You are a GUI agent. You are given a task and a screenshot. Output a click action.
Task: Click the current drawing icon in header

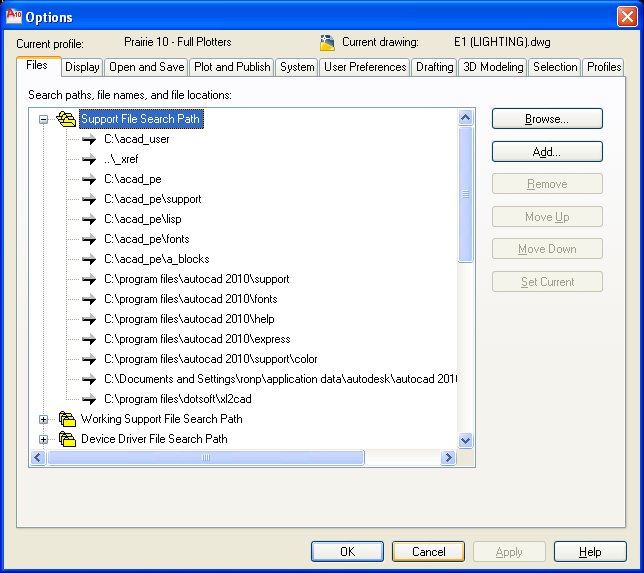(x=327, y=43)
